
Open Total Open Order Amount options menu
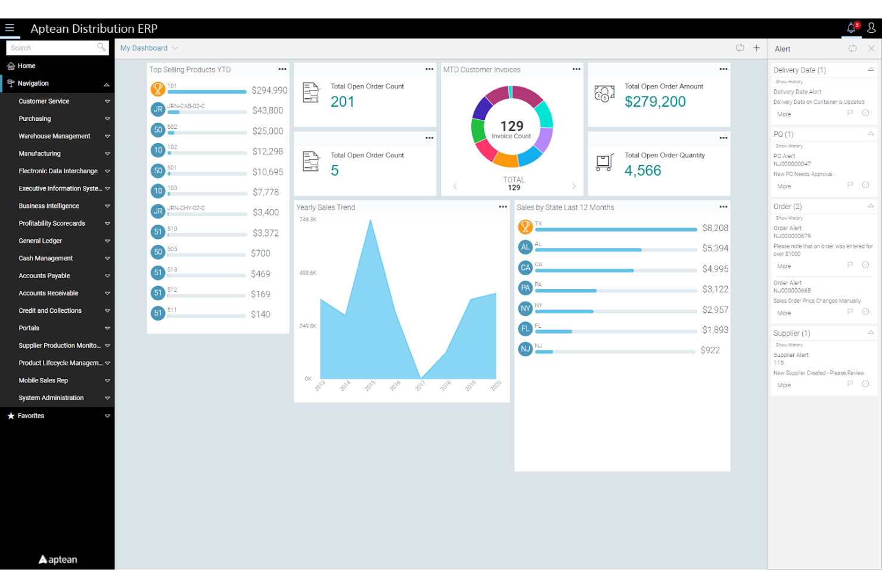pos(723,69)
